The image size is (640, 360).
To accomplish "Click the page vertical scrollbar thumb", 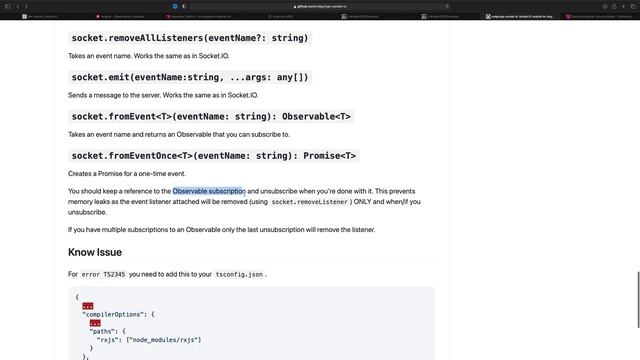I will pos(638,299).
